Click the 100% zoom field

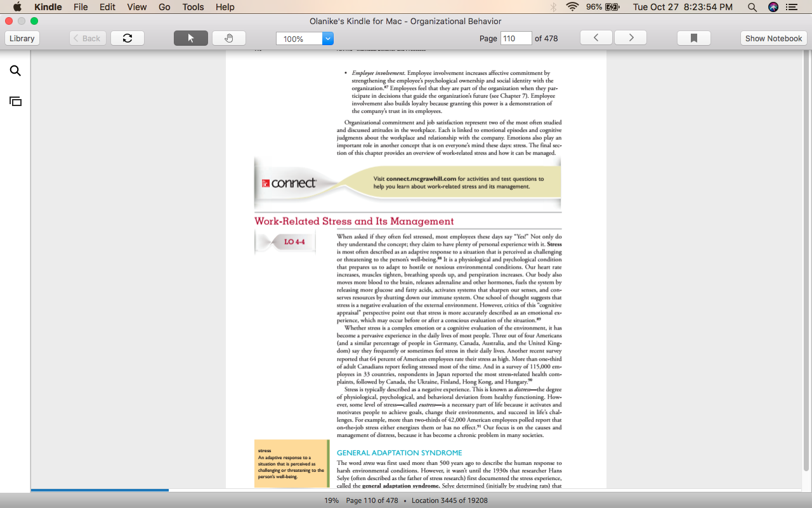(299, 39)
